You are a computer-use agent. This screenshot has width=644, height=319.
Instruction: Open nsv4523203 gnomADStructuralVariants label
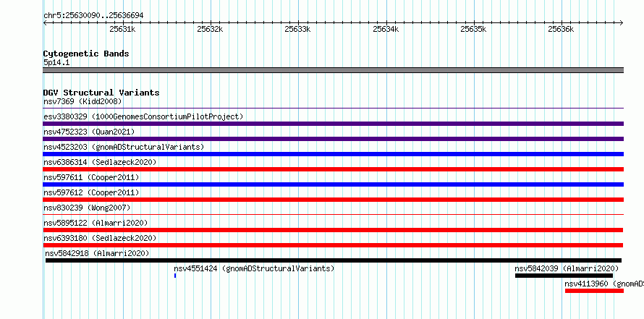(x=124, y=147)
